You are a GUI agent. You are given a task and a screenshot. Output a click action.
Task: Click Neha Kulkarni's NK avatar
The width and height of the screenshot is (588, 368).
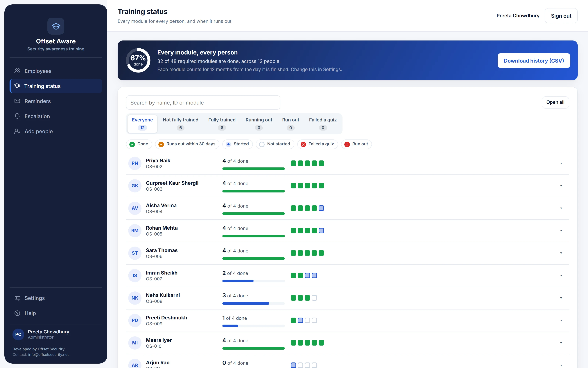pos(135,298)
